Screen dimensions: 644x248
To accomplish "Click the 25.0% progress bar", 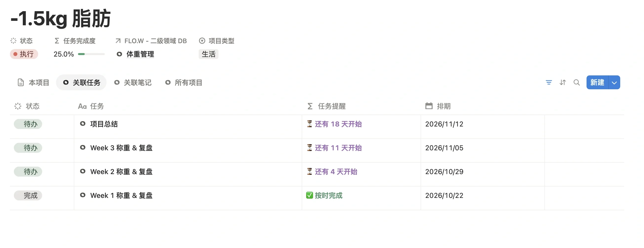I will [x=91, y=54].
